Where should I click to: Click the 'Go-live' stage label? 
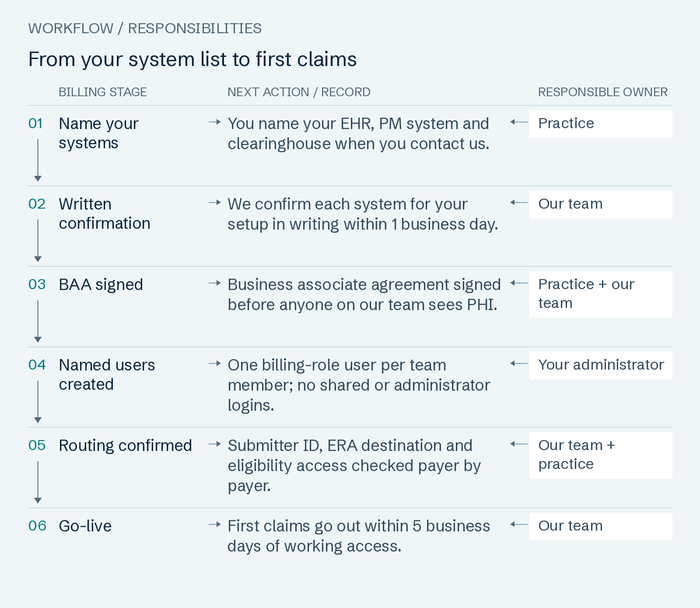(x=85, y=526)
